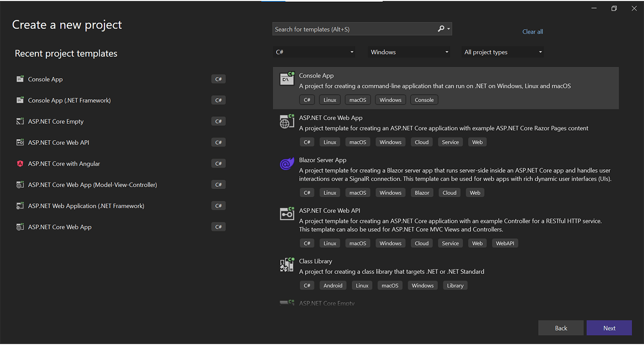Click the Class Library template icon
Viewport: 644px width, 345px height.
tap(287, 264)
